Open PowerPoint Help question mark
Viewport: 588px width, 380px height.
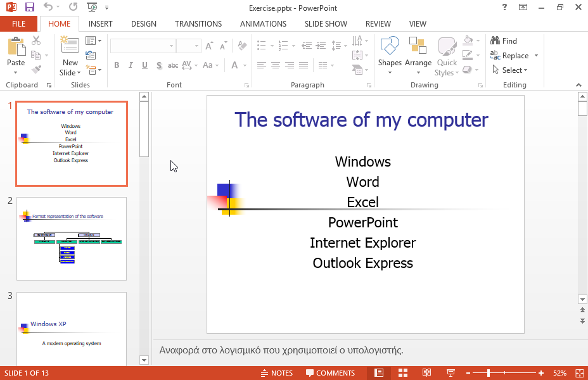[x=504, y=7]
